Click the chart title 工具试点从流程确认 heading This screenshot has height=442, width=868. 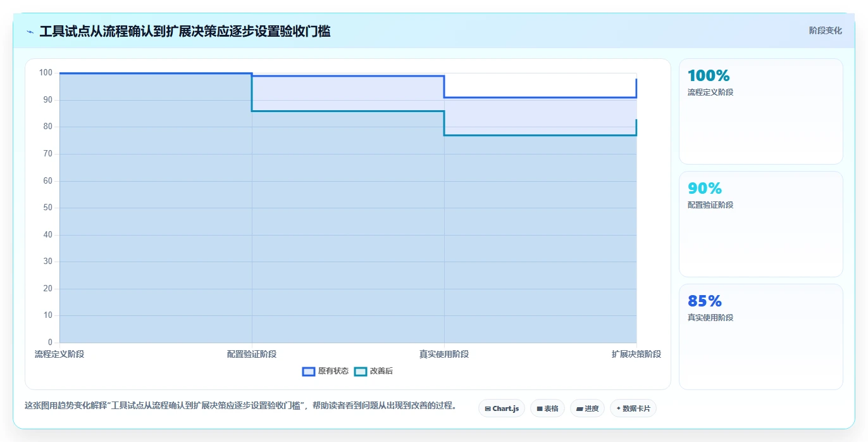(185, 31)
